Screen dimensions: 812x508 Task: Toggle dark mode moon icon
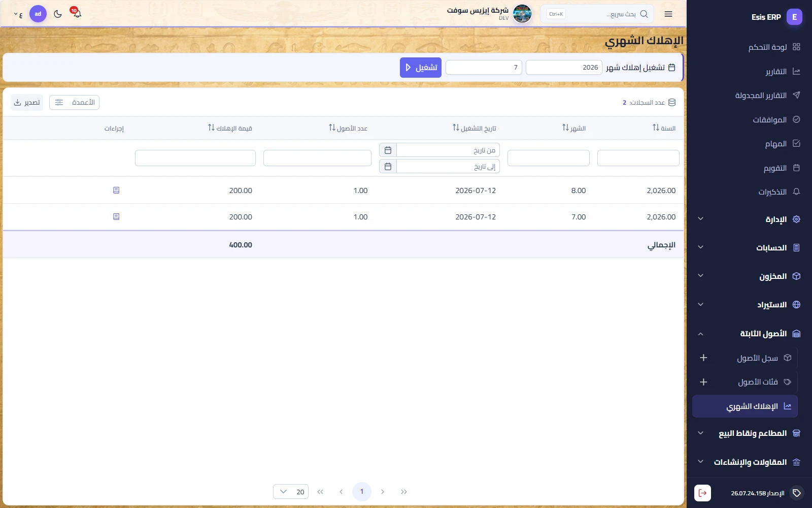pos(58,14)
